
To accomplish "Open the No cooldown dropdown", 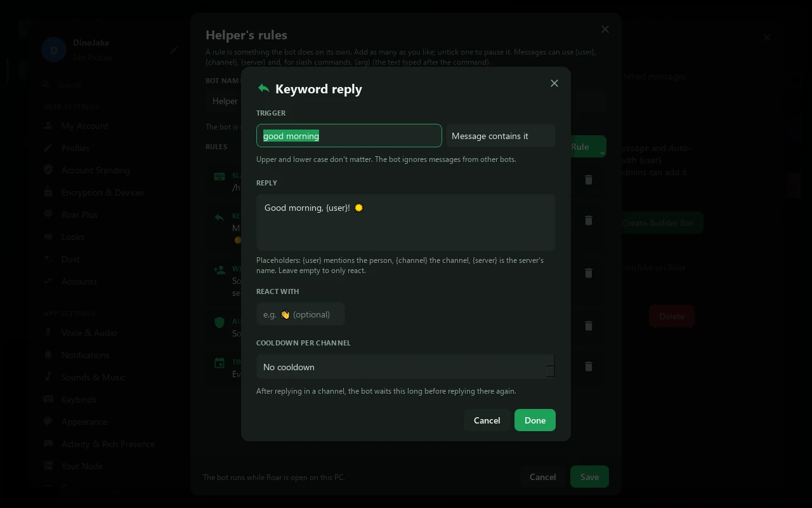I will coord(406,367).
